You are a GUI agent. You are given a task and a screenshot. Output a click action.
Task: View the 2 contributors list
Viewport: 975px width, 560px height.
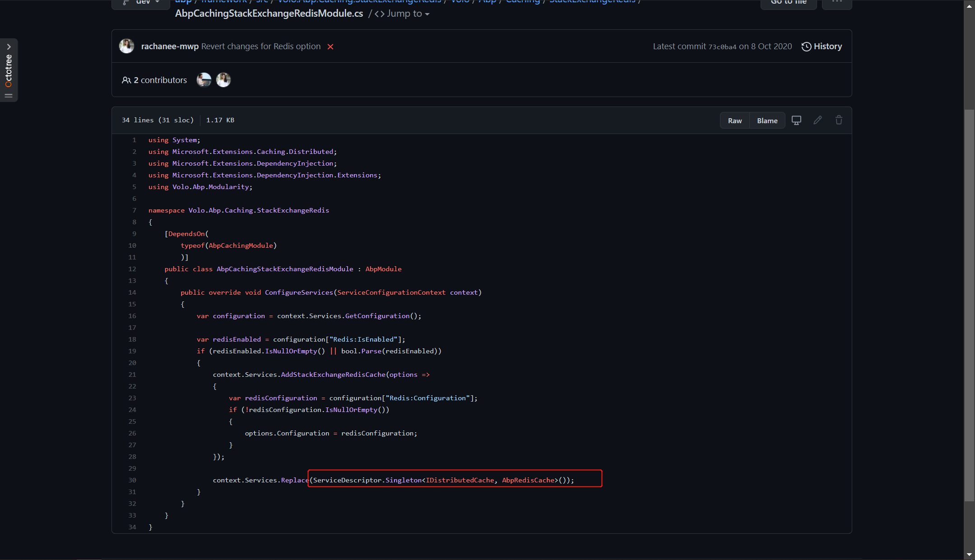pos(154,80)
